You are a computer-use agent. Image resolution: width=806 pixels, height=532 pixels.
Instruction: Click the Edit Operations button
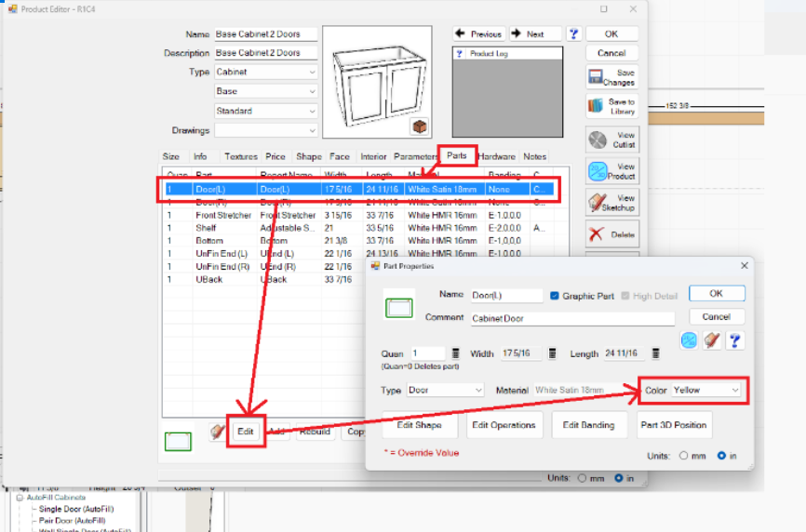coord(504,425)
